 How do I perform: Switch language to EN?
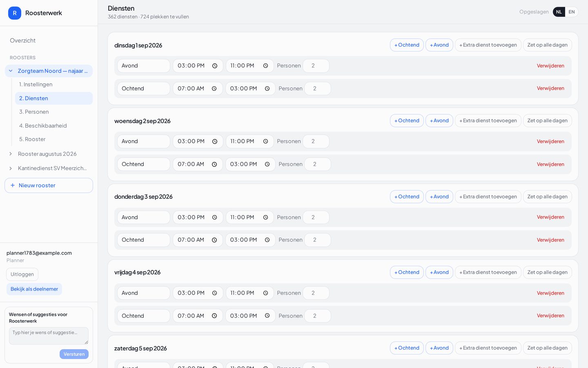click(572, 12)
